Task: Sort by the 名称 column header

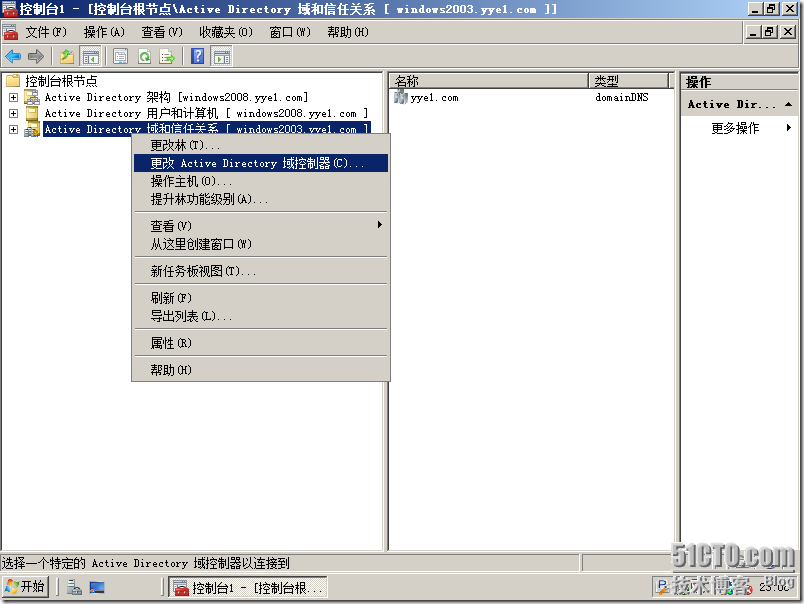Action: (x=488, y=80)
